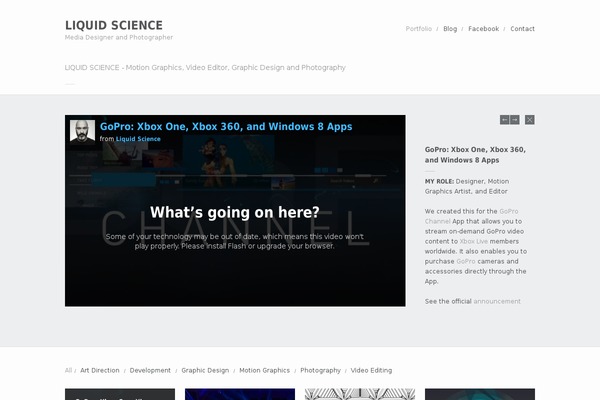Open the official announcement link
This screenshot has width=600, height=400.
[x=497, y=301]
